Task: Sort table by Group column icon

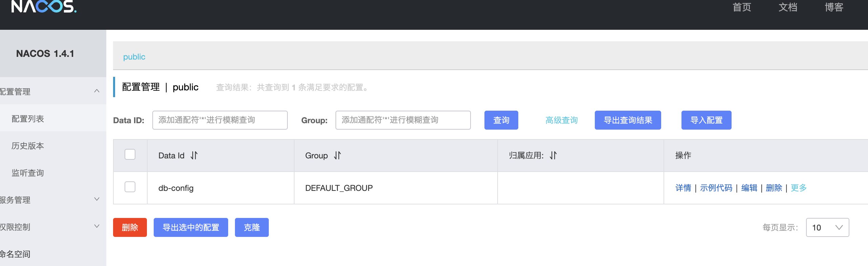Action: tap(337, 155)
